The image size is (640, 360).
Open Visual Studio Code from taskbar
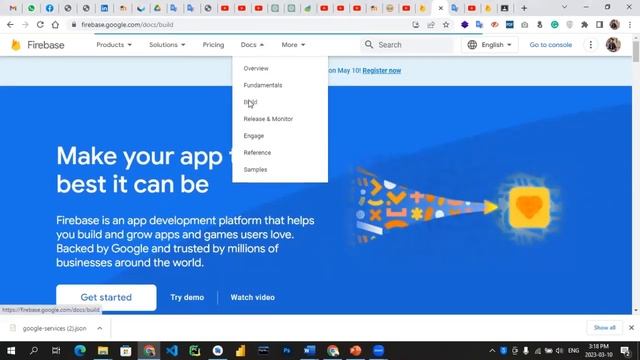pyautogui.click(x=172, y=351)
